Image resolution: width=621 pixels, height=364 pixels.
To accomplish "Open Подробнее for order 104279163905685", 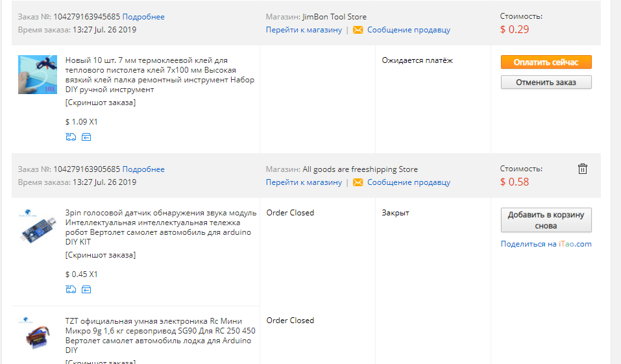I will click(143, 169).
